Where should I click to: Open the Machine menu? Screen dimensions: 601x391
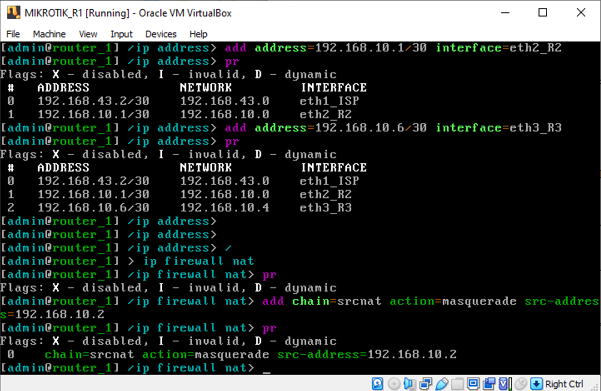[49, 34]
